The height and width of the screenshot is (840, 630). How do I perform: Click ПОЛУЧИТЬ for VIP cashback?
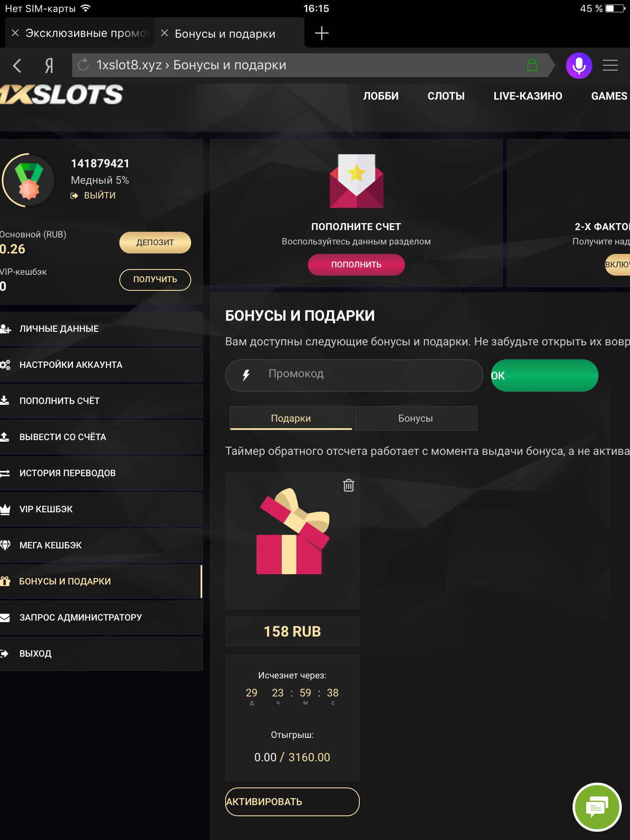click(155, 279)
